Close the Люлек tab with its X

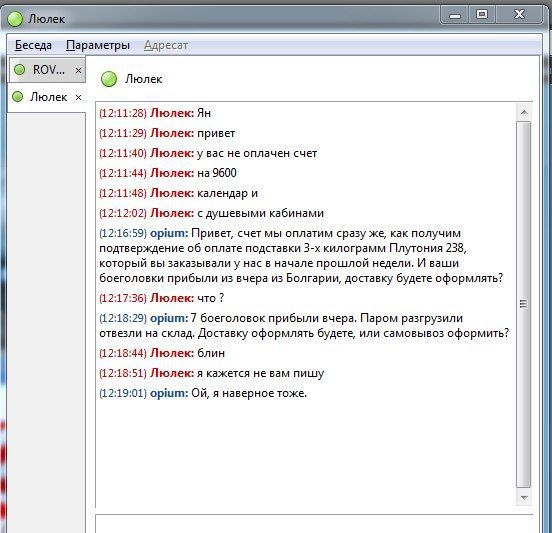pyautogui.click(x=79, y=98)
